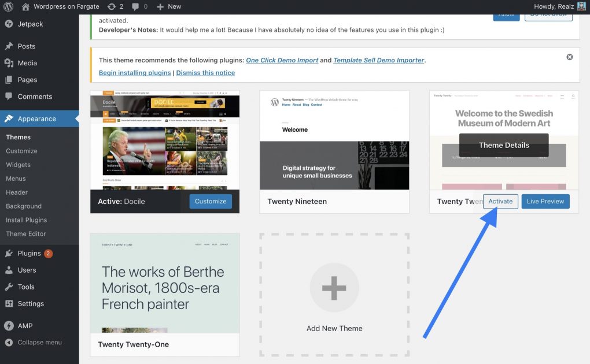590x364 pixels.
Task: Click the Posts pin icon
Action: pos(9,46)
